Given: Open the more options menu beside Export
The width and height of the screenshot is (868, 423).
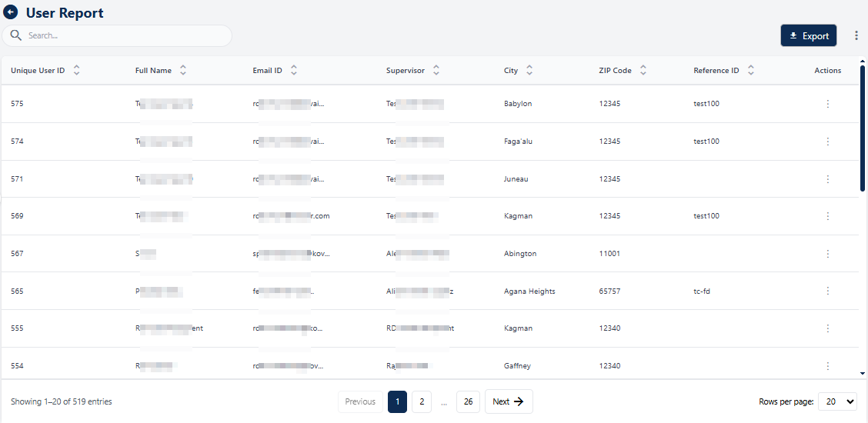Looking at the screenshot, I should coord(856,35).
